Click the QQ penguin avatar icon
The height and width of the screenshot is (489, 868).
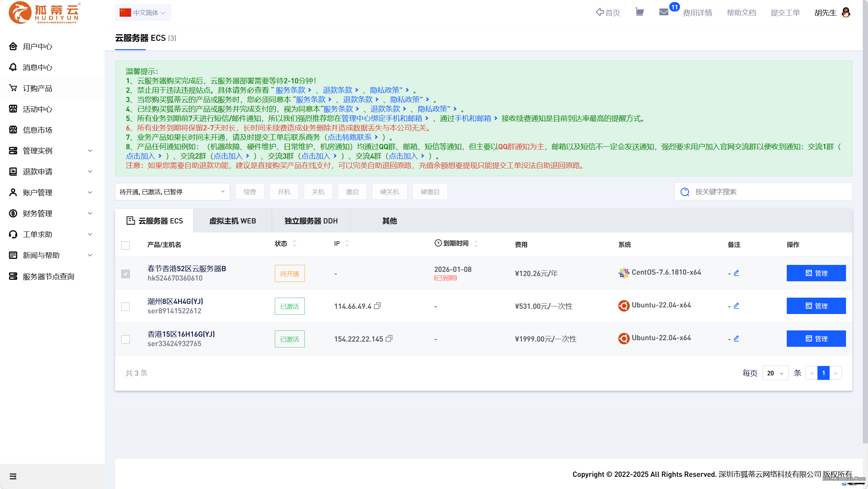[846, 13]
